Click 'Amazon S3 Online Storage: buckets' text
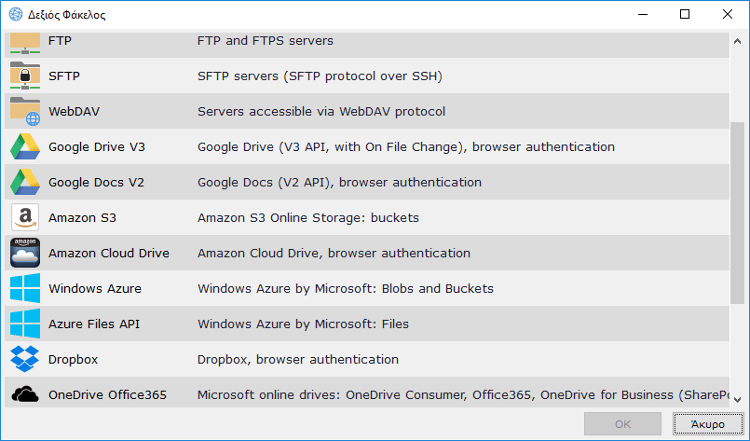Screen dimensions: 750x441 (x=308, y=218)
